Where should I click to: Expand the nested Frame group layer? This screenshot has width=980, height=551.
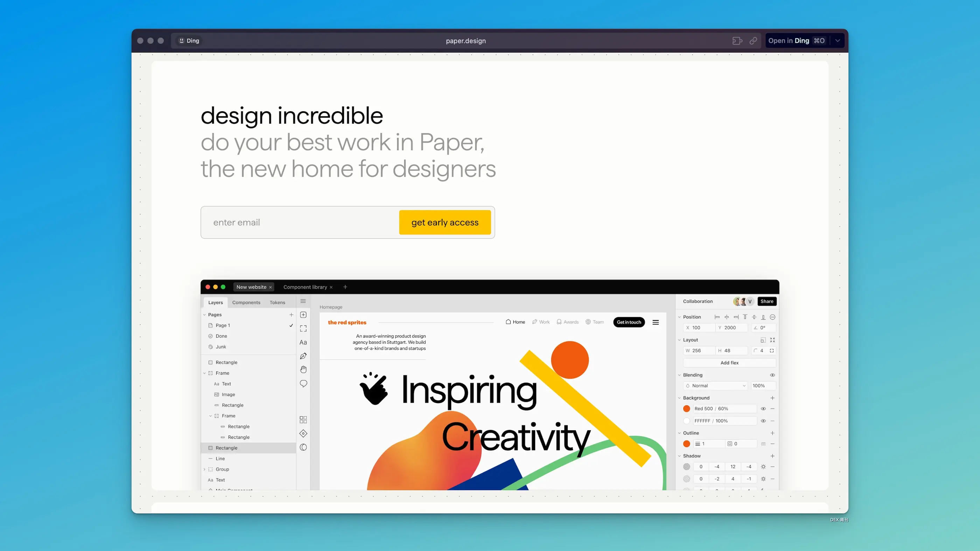[211, 416]
